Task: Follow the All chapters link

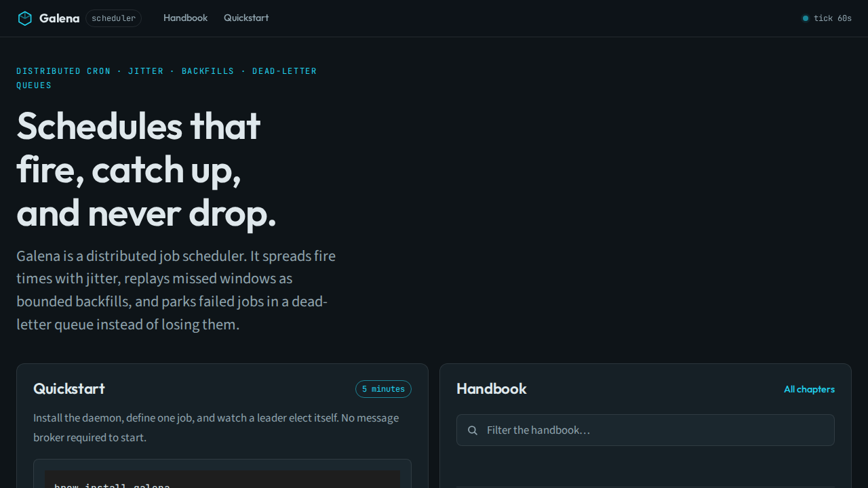Action: coord(809,389)
